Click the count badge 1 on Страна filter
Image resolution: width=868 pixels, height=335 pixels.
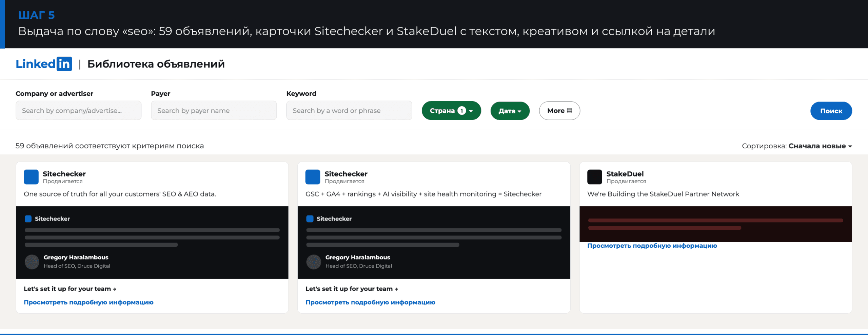(461, 111)
